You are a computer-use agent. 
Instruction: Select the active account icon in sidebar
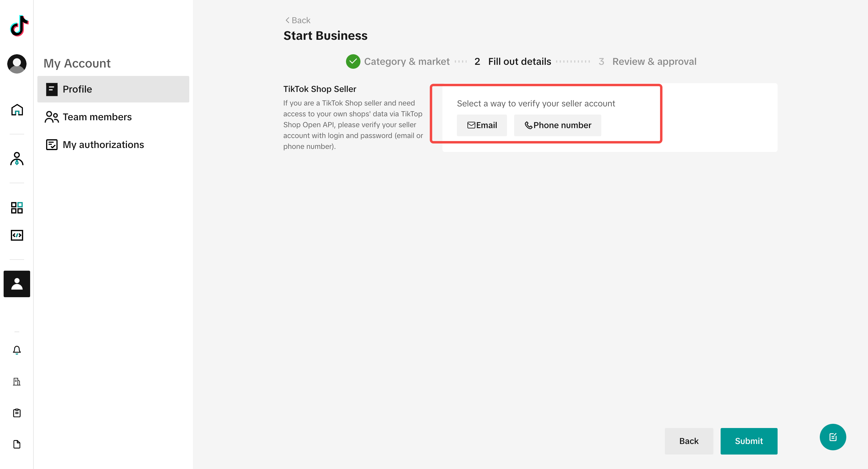pos(17,284)
